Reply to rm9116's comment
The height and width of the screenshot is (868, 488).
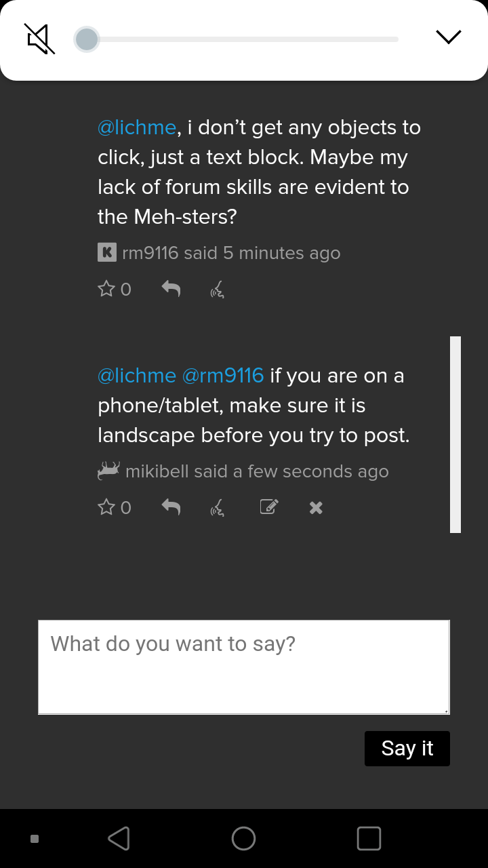171,290
